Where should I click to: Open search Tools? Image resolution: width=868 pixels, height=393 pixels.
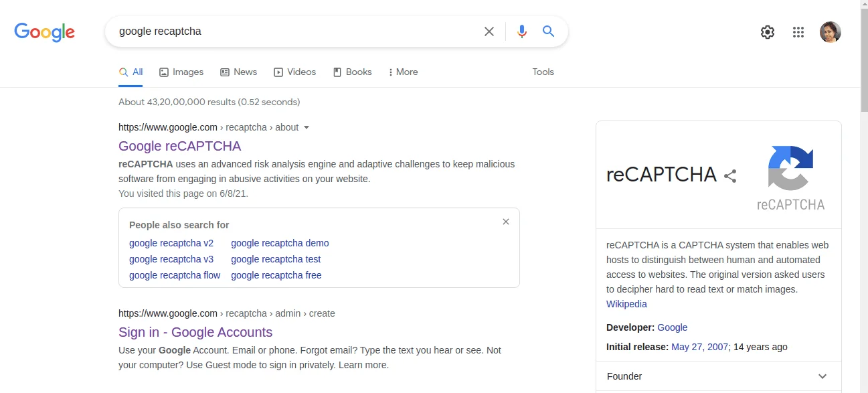(543, 72)
